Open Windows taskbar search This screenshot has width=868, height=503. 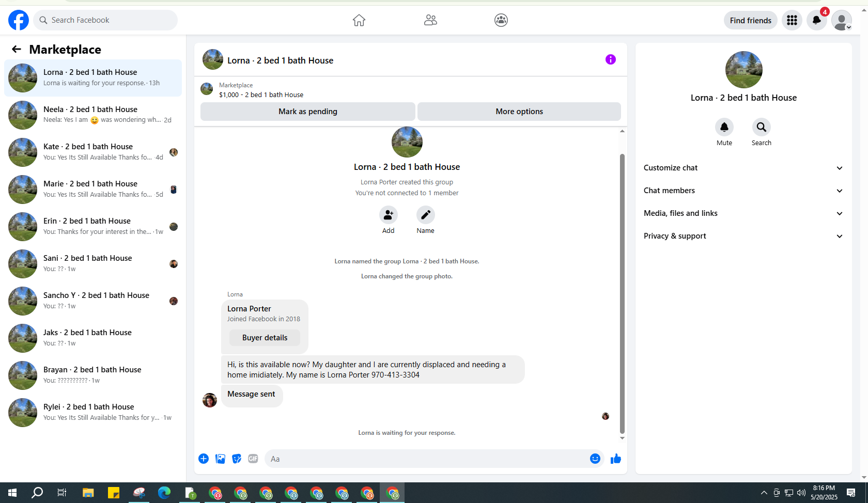[37, 493]
